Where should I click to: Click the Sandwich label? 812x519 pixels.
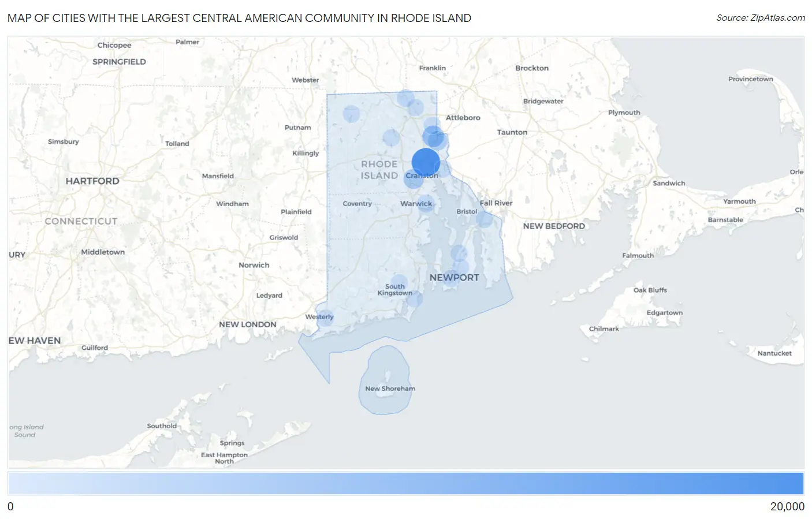pos(669,184)
